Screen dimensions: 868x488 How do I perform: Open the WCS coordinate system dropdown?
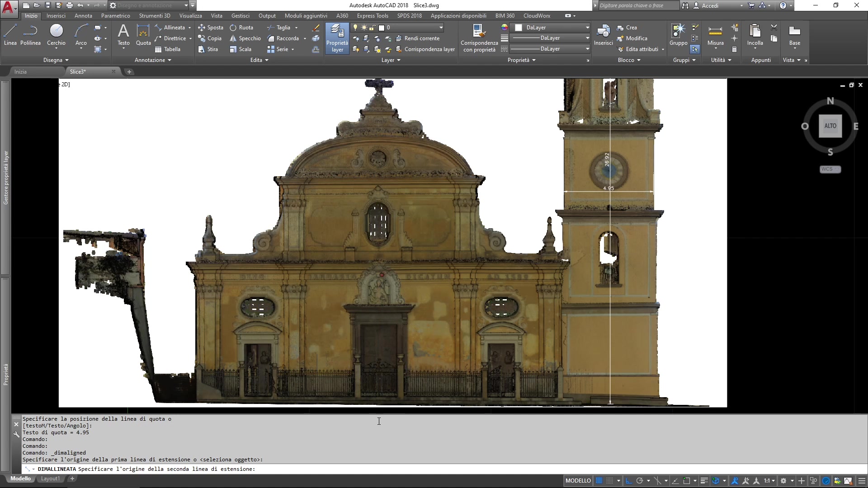(x=830, y=169)
